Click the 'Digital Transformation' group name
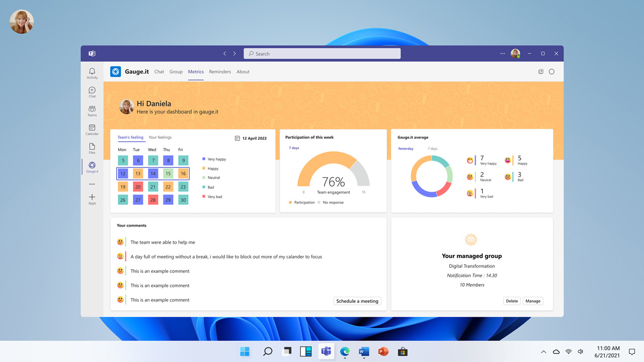Viewport: 644px width, 362px height. pyautogui.click(x=472, y=266)
